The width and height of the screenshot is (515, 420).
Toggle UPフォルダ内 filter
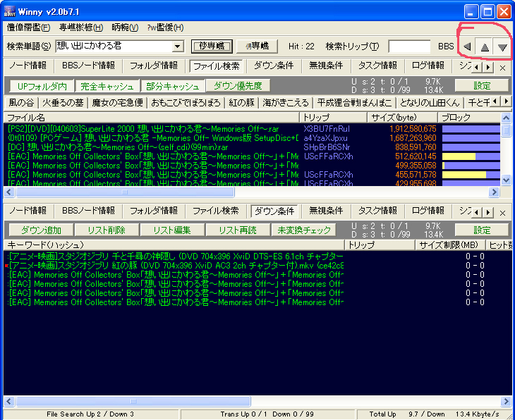[x=42, y=86]
